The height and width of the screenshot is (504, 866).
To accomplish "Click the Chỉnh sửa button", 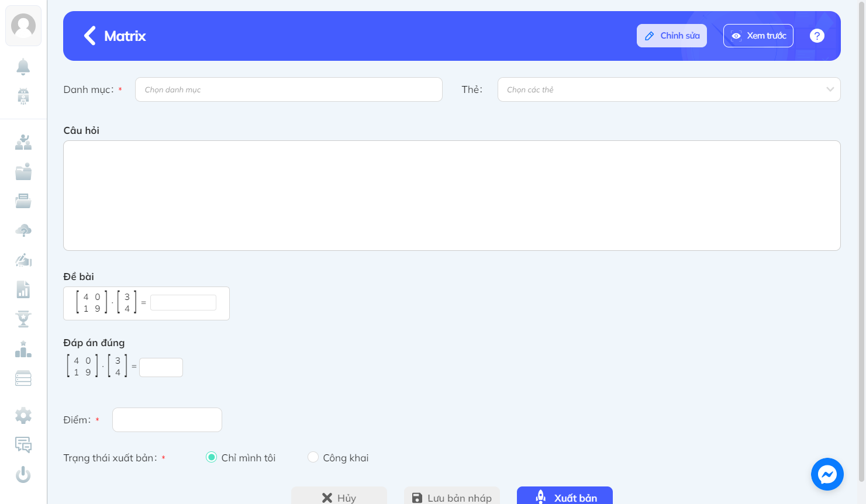I will (672, 36).
